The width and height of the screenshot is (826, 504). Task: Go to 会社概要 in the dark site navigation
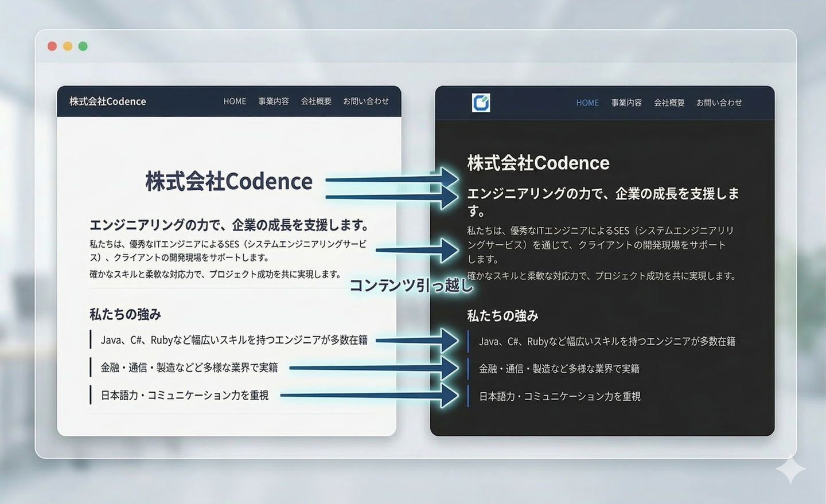[x=669, y=103]
